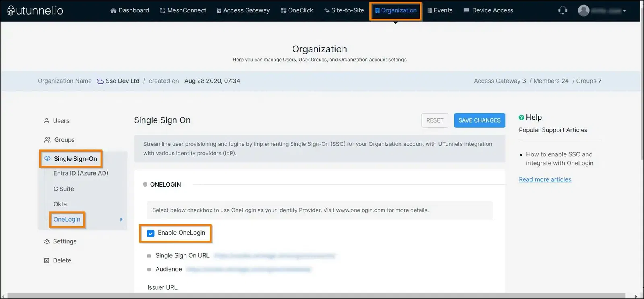The width and height of the screenshot is (644, 299).
Task: Click the support headset icon
Action: pos(563,10)
